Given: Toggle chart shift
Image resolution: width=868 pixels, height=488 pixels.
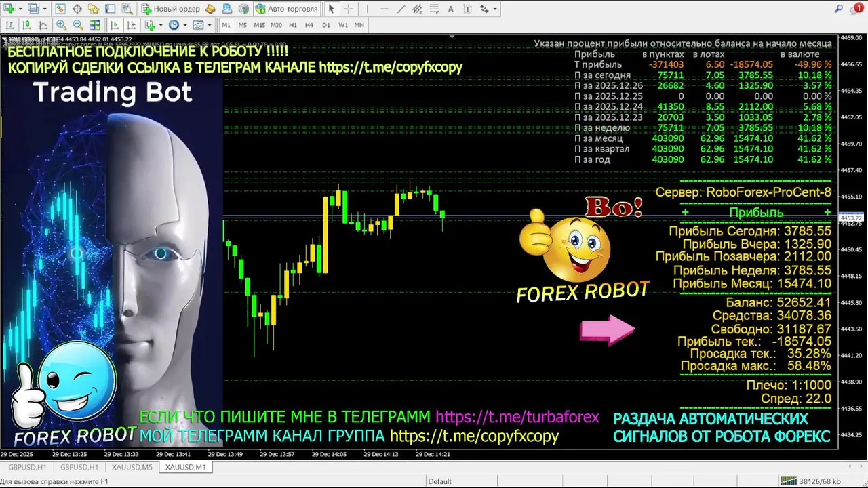Looking at the screenshot, I should point(132,25).
